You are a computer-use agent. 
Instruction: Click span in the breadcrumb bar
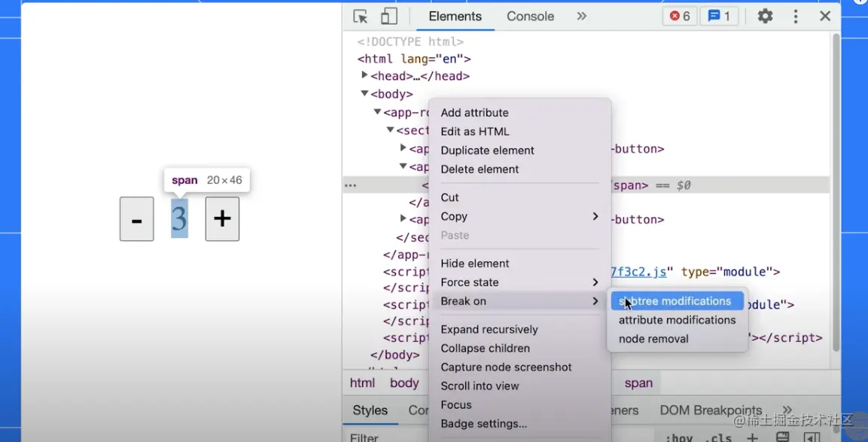[638, 383]
